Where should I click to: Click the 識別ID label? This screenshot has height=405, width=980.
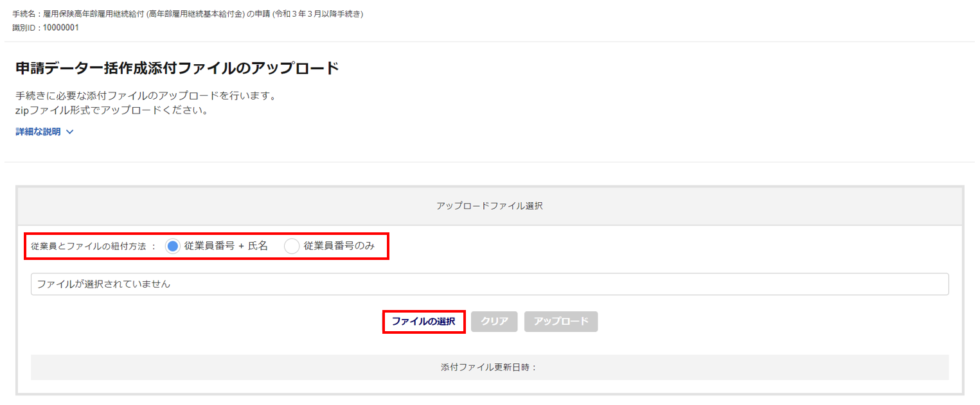point(26,28)
